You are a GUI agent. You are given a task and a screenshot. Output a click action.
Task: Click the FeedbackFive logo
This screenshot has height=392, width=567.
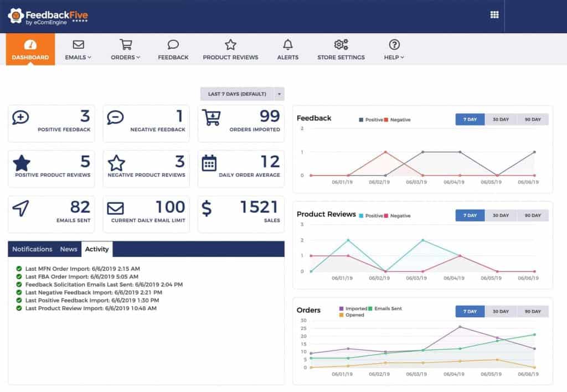[x=48, y=16]
